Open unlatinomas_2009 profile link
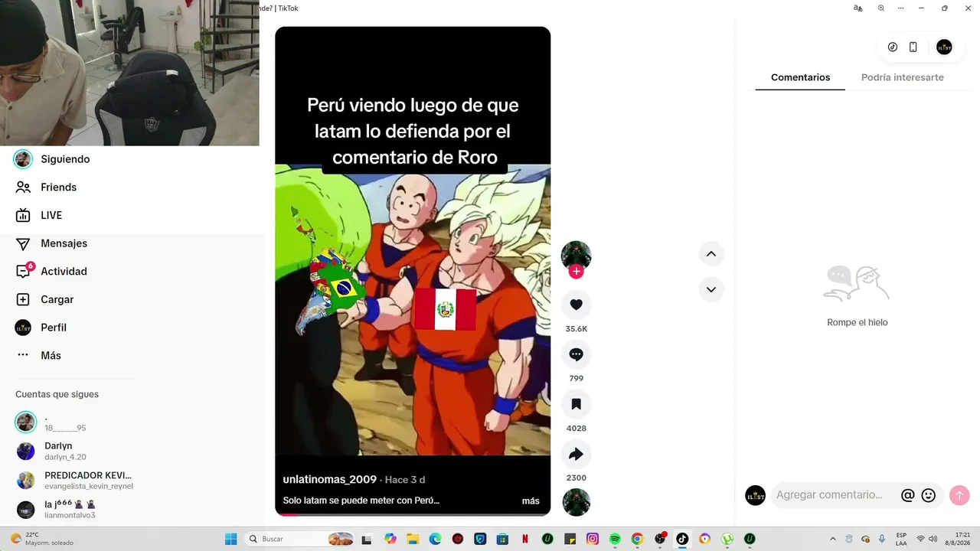The image size is (980, 551). point(330,479)
